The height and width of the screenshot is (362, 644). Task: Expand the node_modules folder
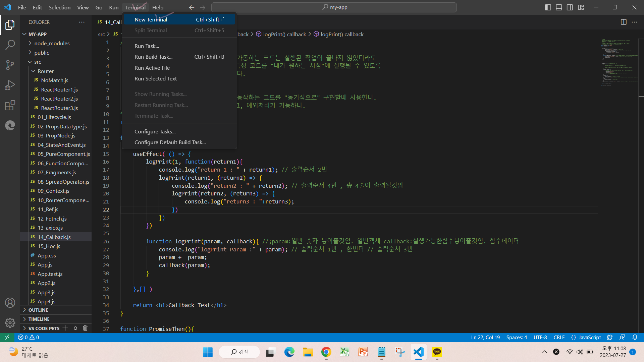pyautogui.click(x=52, y=43)
